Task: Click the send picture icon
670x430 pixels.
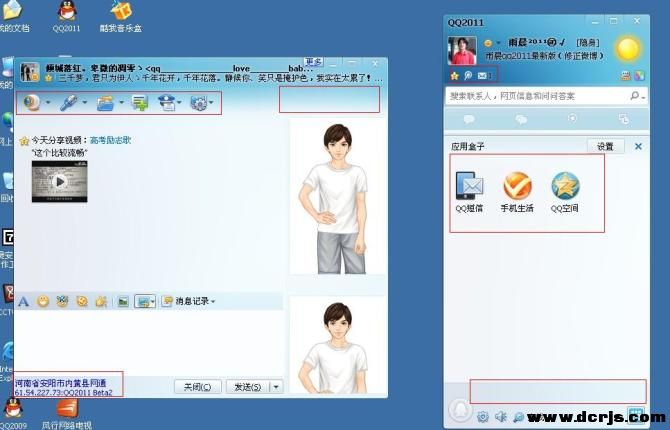Action: (x=123, y=302)
